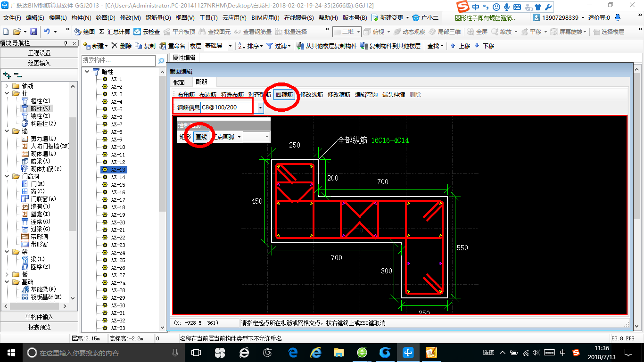Open the 报表预览 section
The height and width of the screenshot is (362, 644).
39,327
